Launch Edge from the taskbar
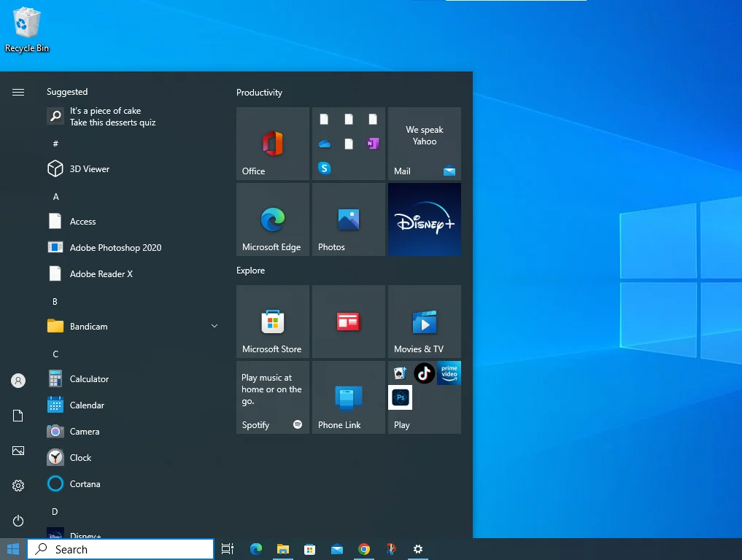This screenshot has height=560, width=742. 256,549
